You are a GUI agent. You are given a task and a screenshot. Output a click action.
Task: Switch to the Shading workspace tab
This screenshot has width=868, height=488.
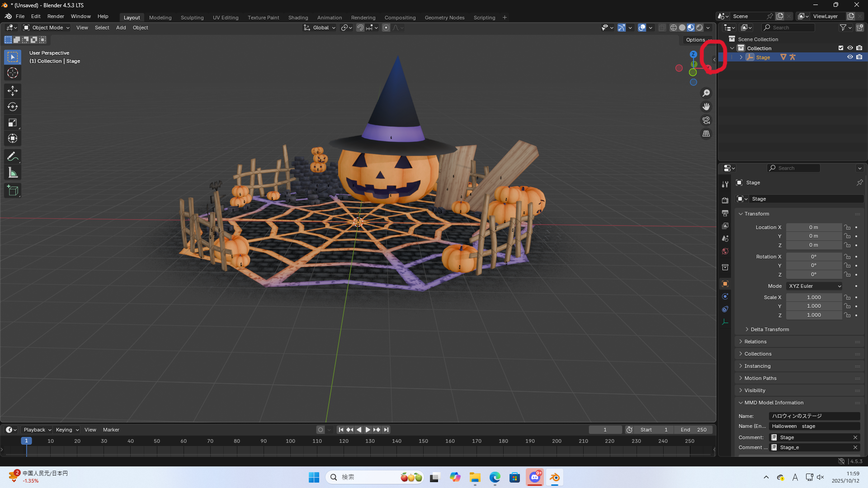tap(298, 17)
